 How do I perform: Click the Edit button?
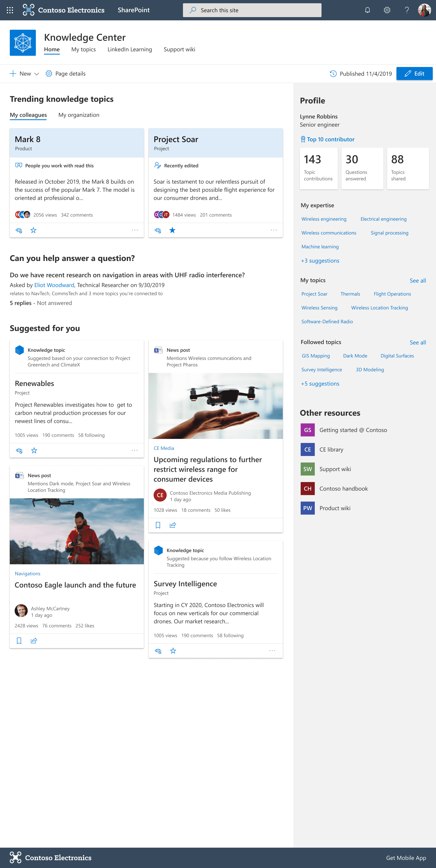(x=414, y=73)
